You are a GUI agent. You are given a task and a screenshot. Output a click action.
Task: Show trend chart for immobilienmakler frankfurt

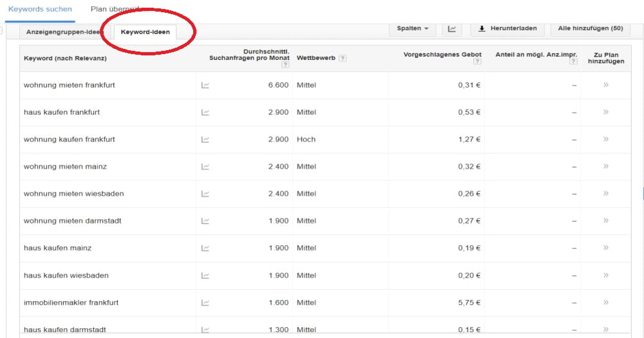click(x=205, y=303)
